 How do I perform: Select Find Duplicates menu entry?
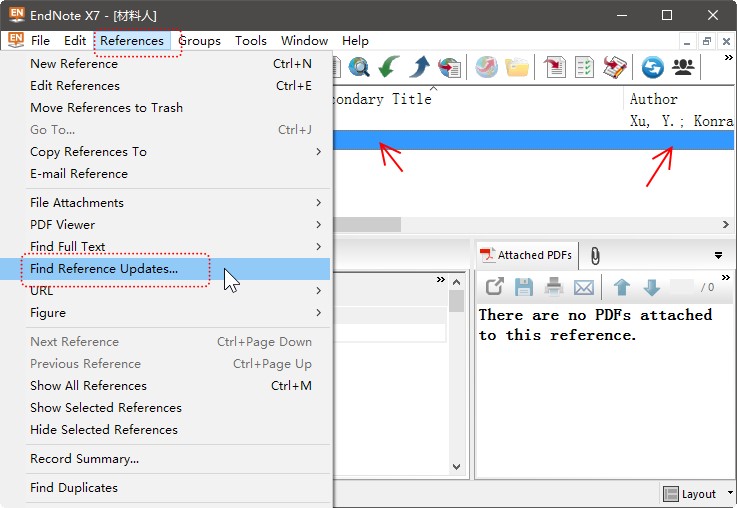(x=166, y=488)
